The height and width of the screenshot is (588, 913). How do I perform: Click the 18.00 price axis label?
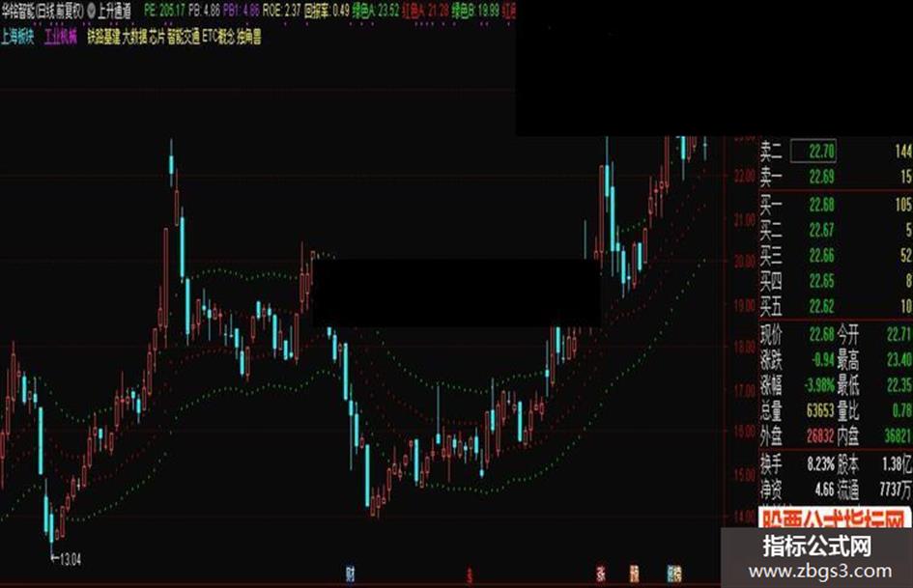click(x=744, y=348)
